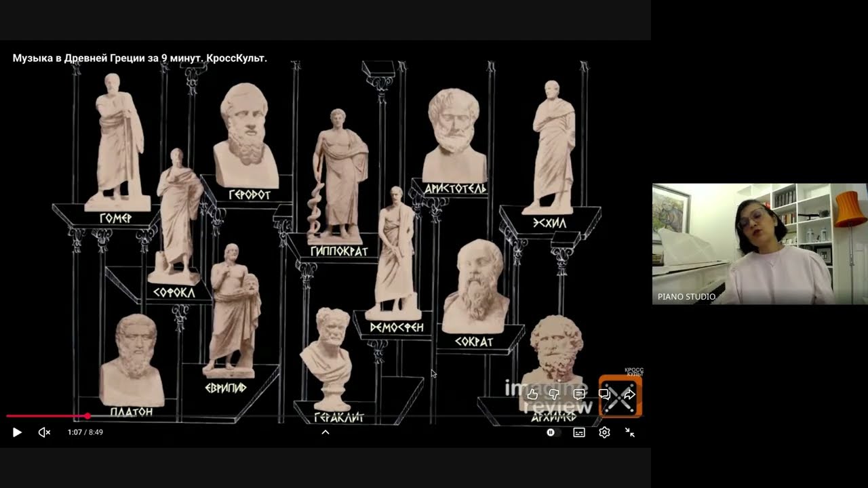The image size is (868, 488).
Task: Open player settings gear
Action: coord(604,432)
